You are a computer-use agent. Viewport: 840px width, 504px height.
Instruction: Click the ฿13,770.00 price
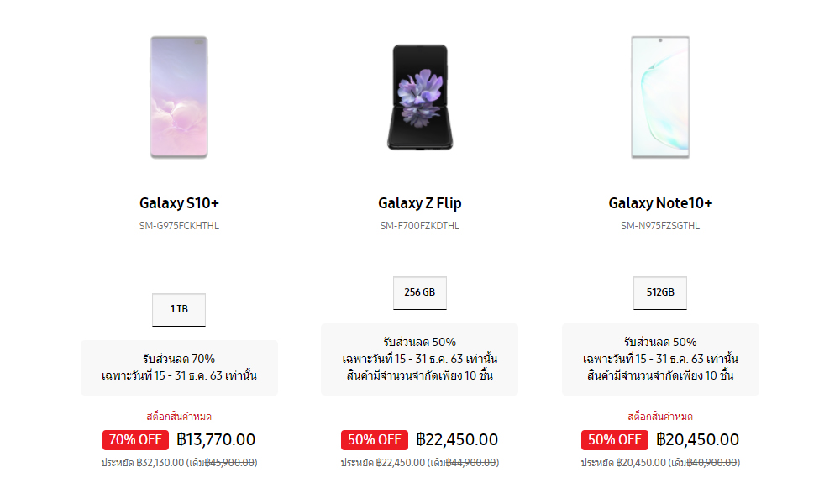(216, 439)
